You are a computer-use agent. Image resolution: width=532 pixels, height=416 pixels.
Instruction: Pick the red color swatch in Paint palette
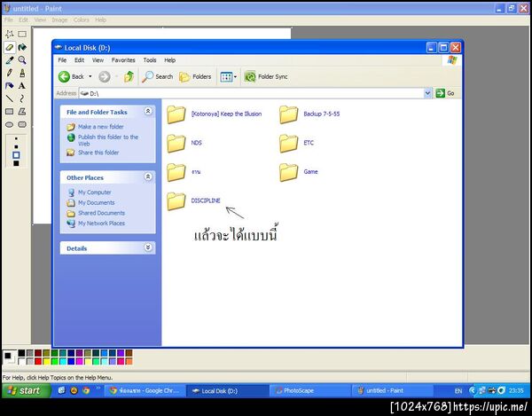coord(38,361)
